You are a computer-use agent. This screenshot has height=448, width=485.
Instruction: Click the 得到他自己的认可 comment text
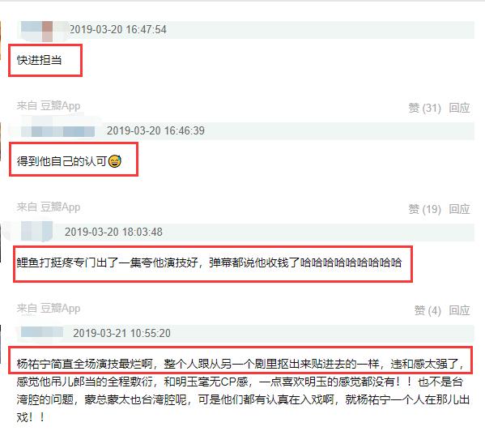point(62,161)
